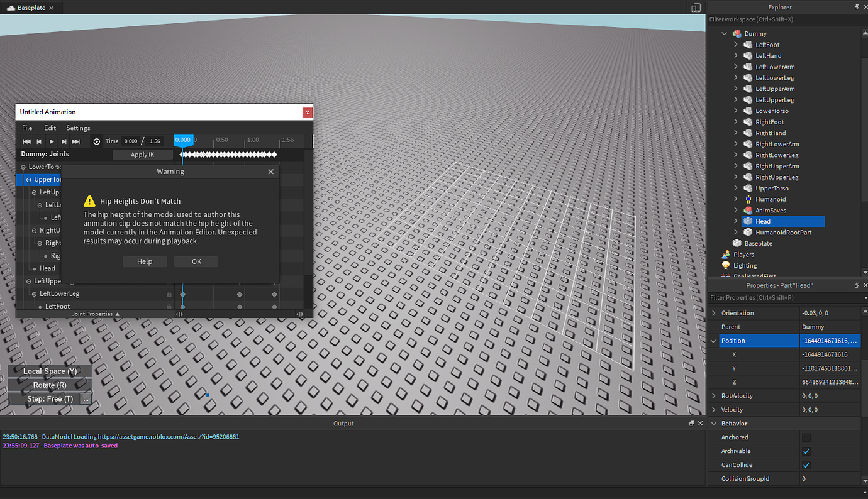This screenshot has width=868, height=499.
Task: Click the Players service icon
Action: (725, 255)
